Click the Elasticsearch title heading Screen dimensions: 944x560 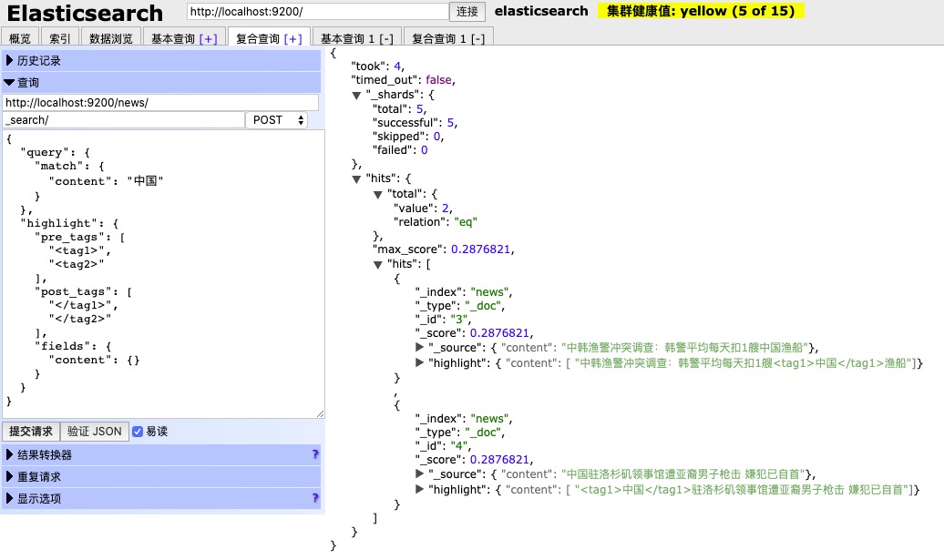[x=85, y=13]
